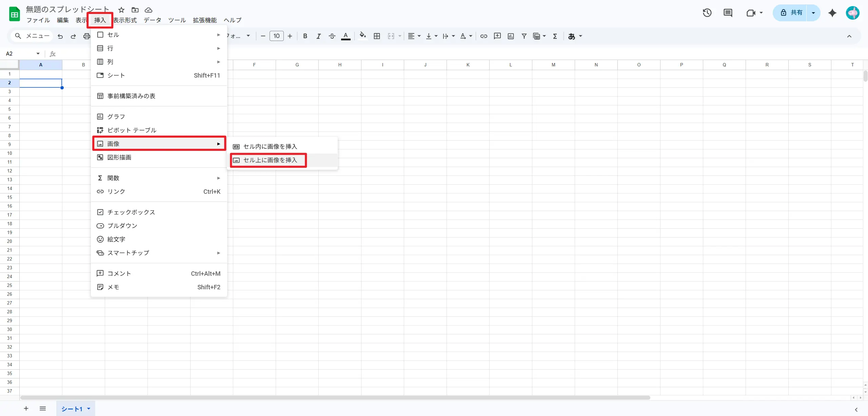The width and height of the screenshot is (868, 416).
Task: Open the comments panel icon
Action: 728,13
